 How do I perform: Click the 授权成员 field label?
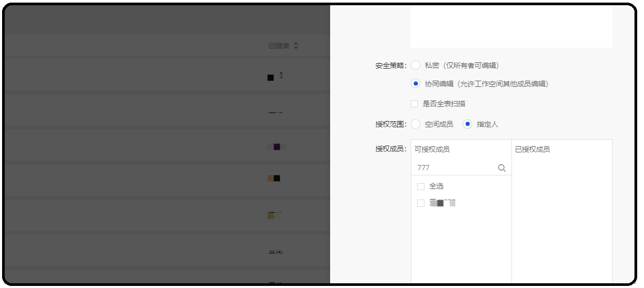click(390, 149)
